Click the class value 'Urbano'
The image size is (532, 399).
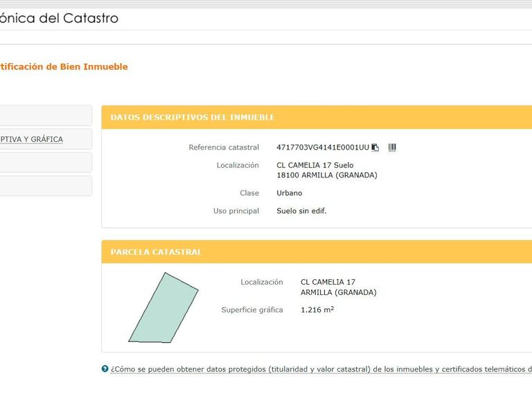[x=290, y=193]
